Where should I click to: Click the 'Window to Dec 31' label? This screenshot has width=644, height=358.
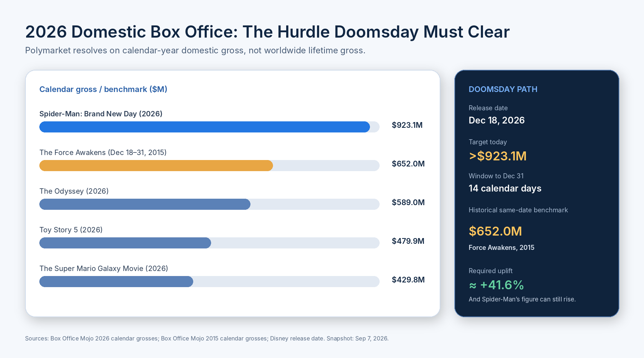tap(496, 176)
